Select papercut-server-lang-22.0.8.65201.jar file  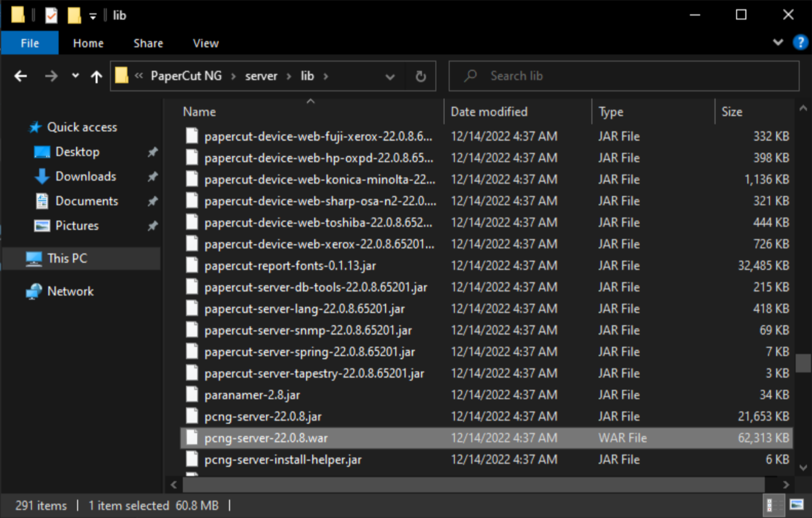point(487,309)
